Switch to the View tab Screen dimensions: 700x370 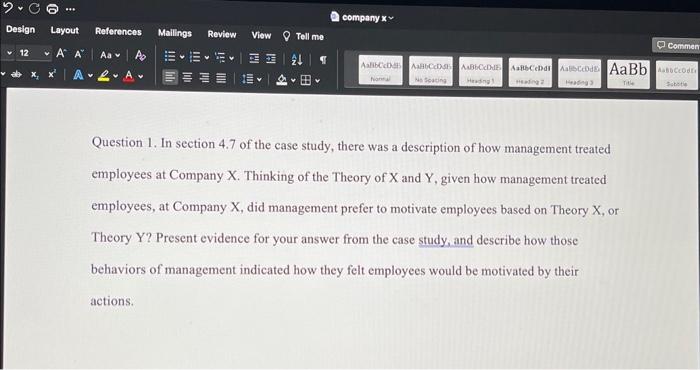[x=261, y=35]
